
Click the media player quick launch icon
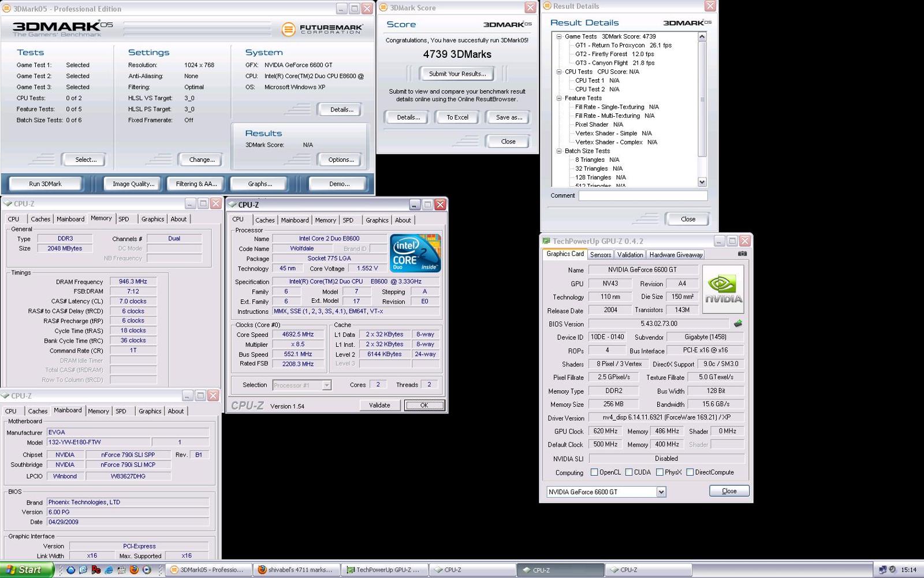pyautogui.click(x=147, y=570)
